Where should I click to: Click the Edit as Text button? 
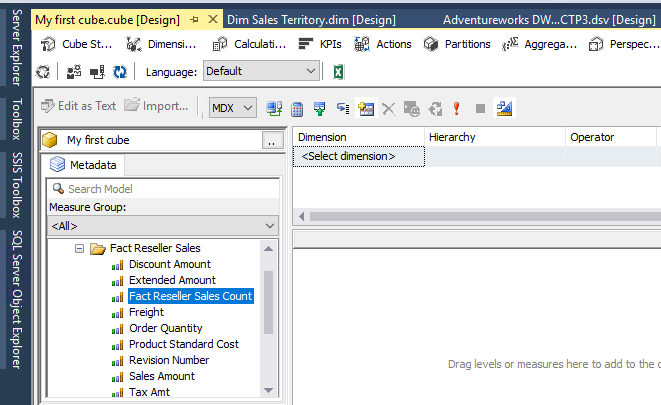click(78, 106)
